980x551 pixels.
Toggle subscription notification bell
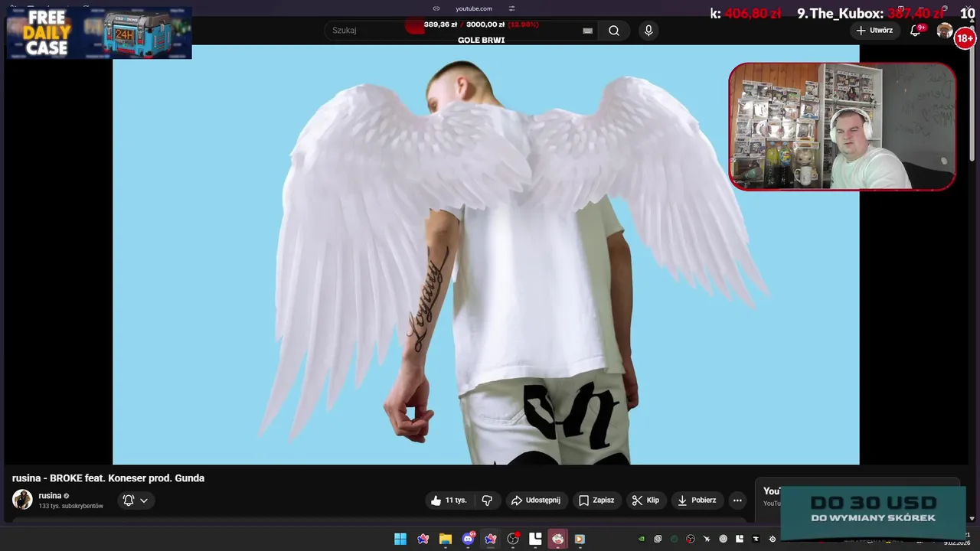[x=129, y=500]
